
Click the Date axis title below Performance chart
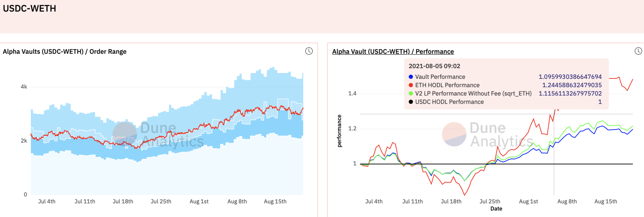tap(496, 209)
